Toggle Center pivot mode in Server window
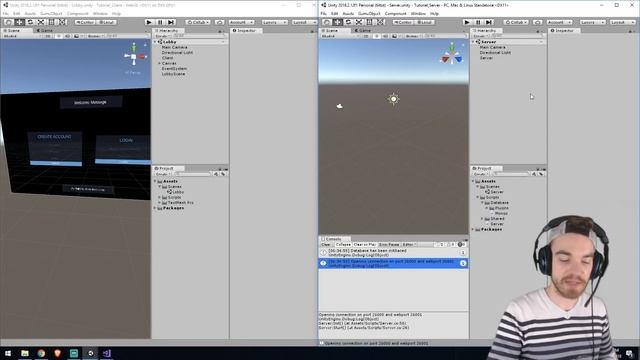This screenshot has width=640, height=360. tap(402, 22)
